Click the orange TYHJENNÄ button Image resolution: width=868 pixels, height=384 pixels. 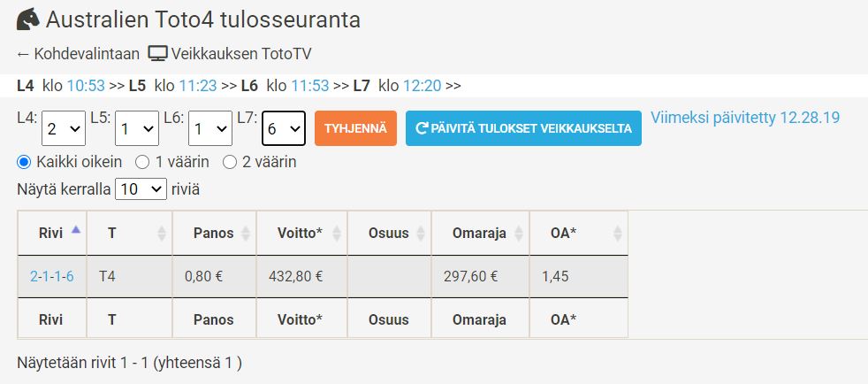355,128
